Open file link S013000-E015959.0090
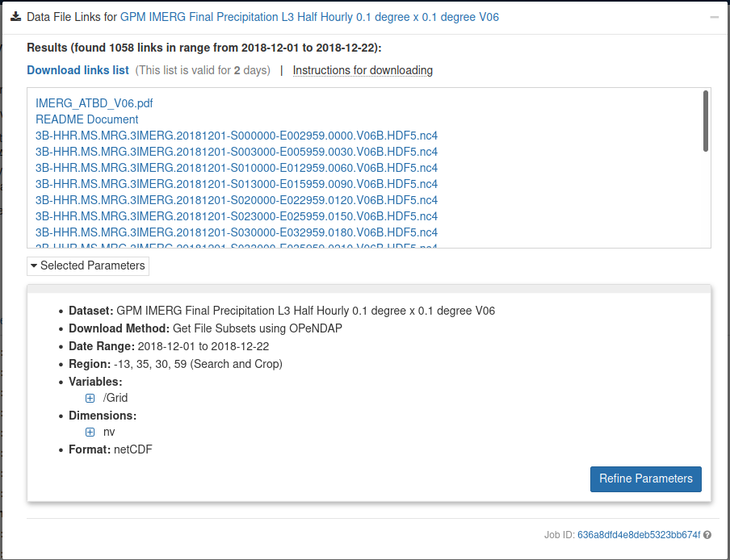This screenshot has width=730, height=560. click(x=237, y=184)
